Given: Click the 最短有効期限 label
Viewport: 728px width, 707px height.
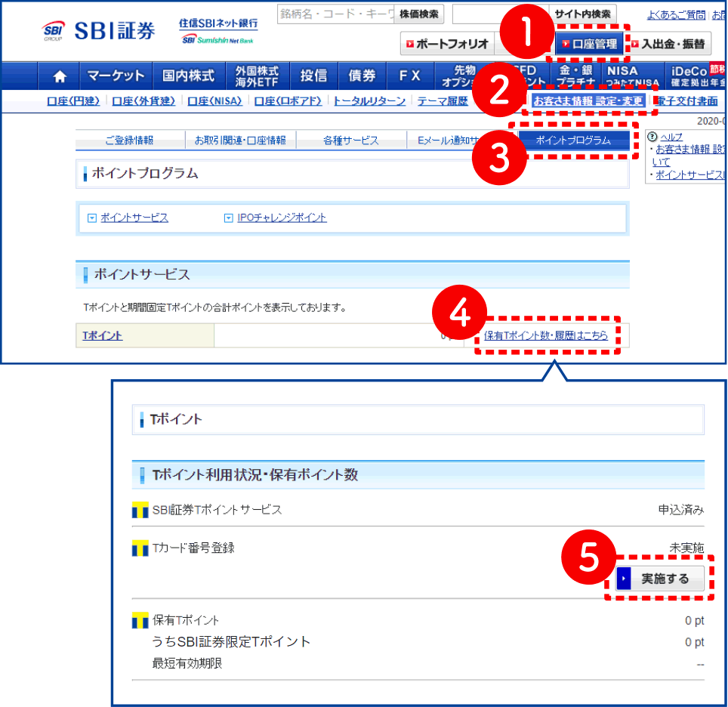Looking at the screenshot, I should point(187,663).
